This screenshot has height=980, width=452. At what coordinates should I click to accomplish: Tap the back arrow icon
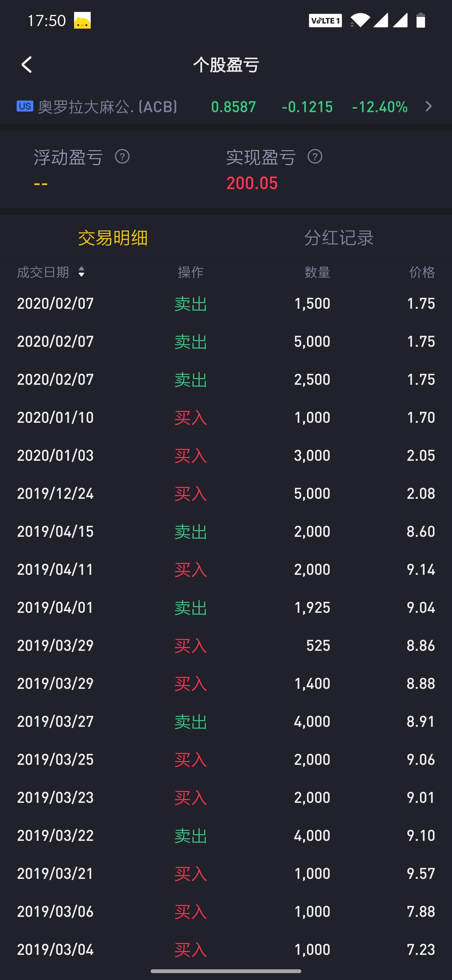(27, 65)
